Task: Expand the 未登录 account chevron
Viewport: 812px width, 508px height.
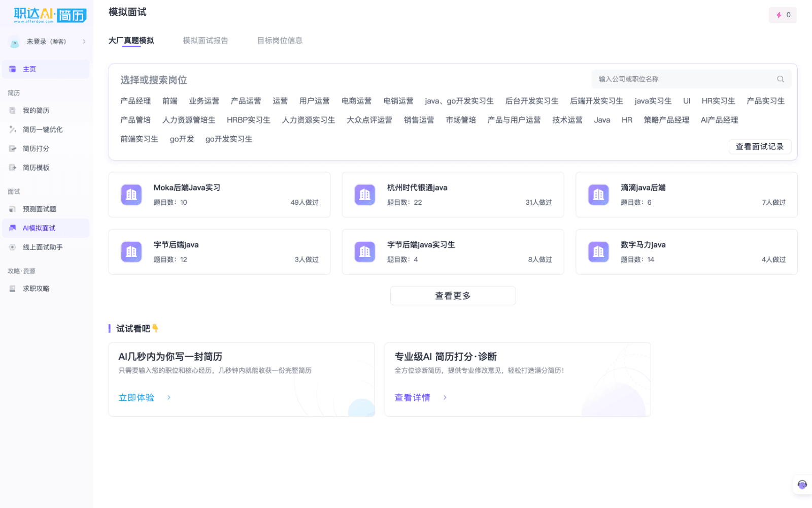Action: click(84, 42)
